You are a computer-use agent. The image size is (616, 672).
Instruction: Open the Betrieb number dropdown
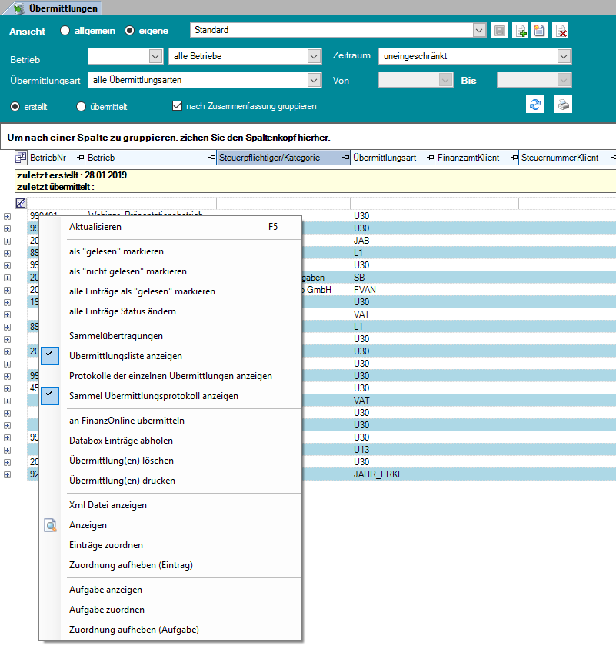[155, 56]
